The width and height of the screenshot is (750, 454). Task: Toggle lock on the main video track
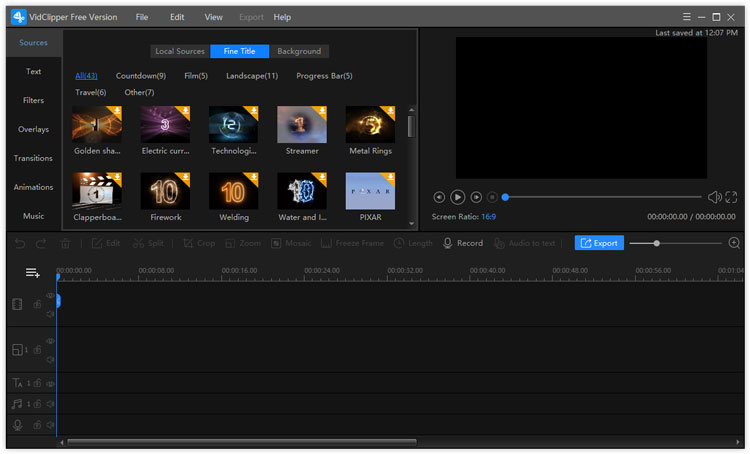tap(37, 304)
